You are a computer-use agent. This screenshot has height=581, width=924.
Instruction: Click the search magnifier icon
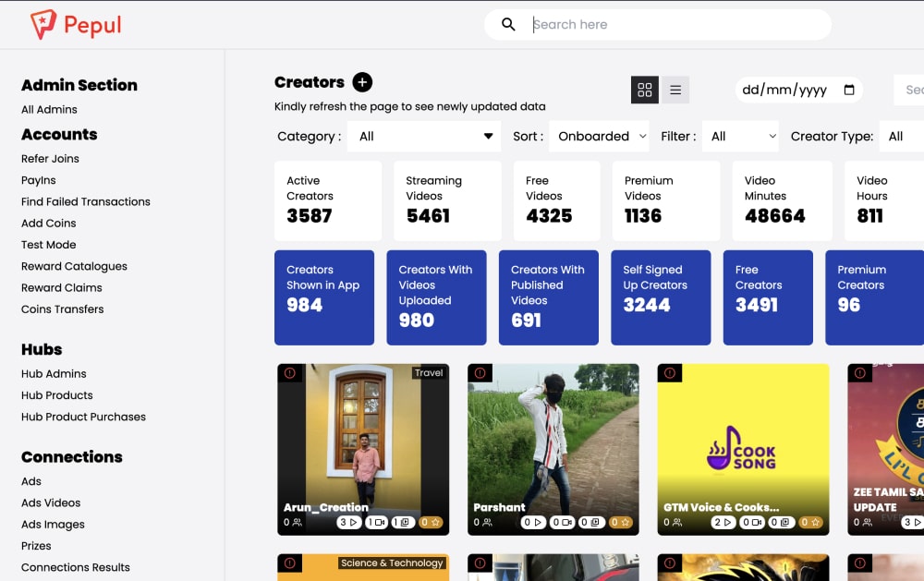pyautogui.click(x=508, y=25)
